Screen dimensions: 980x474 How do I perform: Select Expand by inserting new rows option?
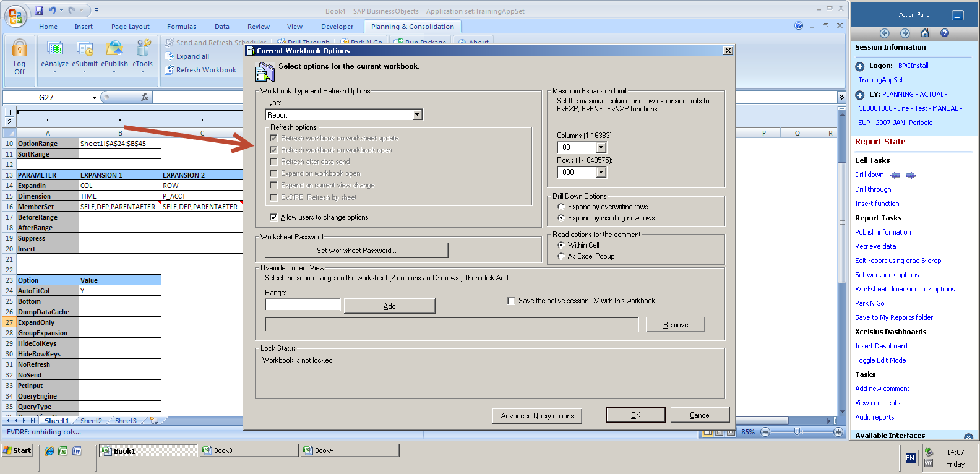561,218
